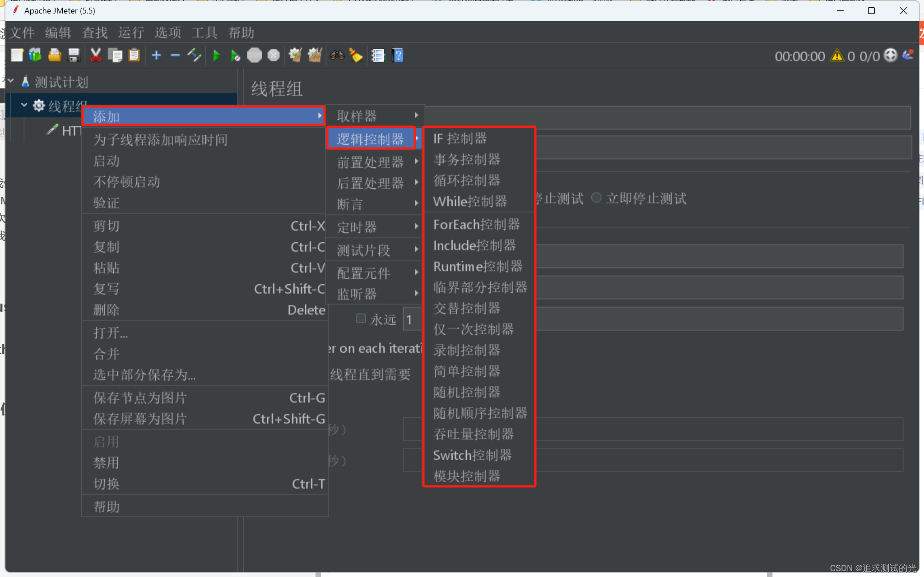Click the Save floppy disk icon
Screen dimensions: 924x577
(74, 55)
